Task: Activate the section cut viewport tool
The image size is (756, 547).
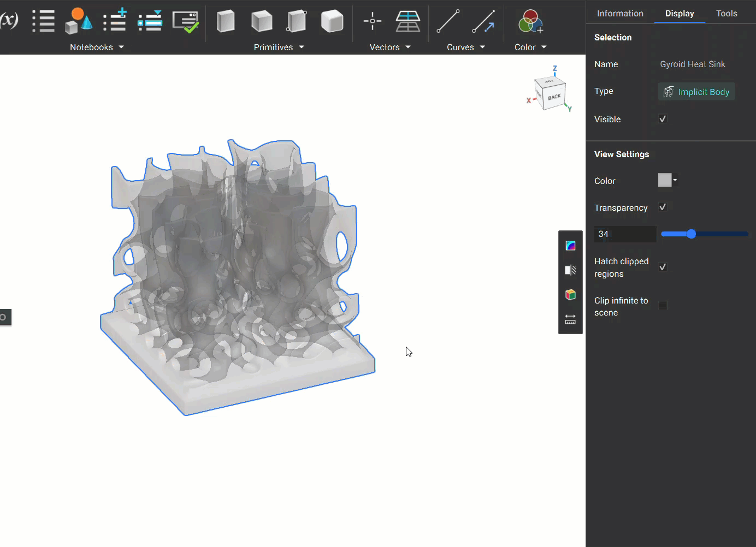Action: click(x=570, y=270)
